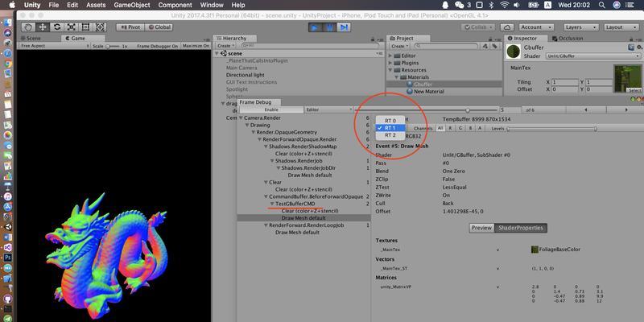
Task: Toggle Global handle rotation
Action: (x=159, y=27)
